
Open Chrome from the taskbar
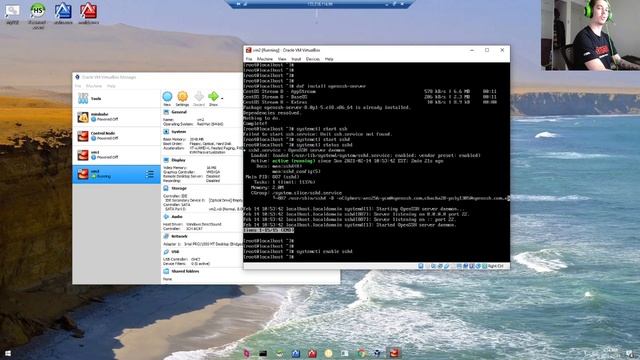(361, 353)
